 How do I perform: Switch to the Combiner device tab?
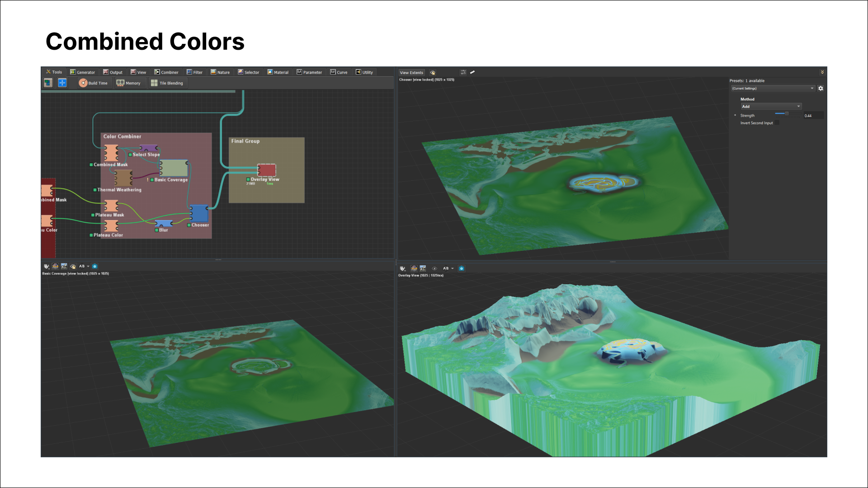click(x=166, y=72)
